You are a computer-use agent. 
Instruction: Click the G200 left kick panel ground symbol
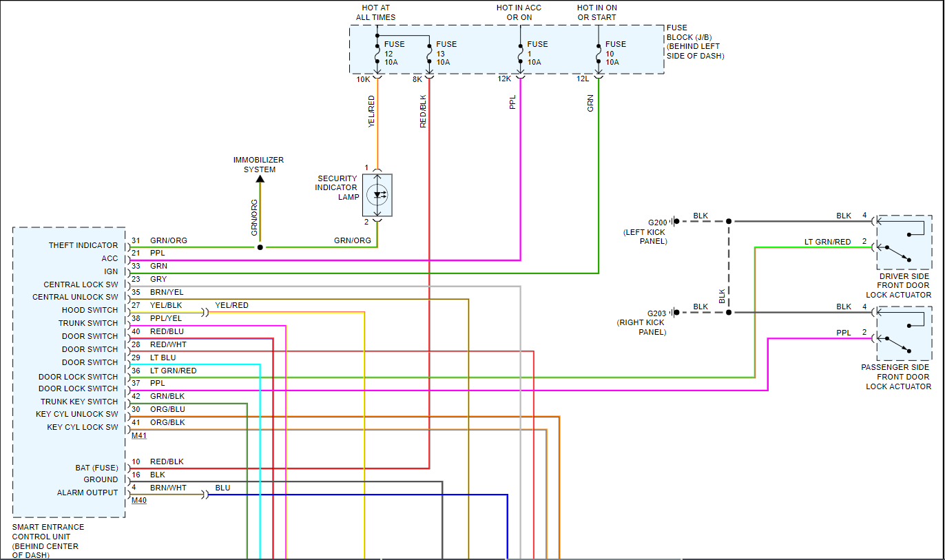(674, 221)
